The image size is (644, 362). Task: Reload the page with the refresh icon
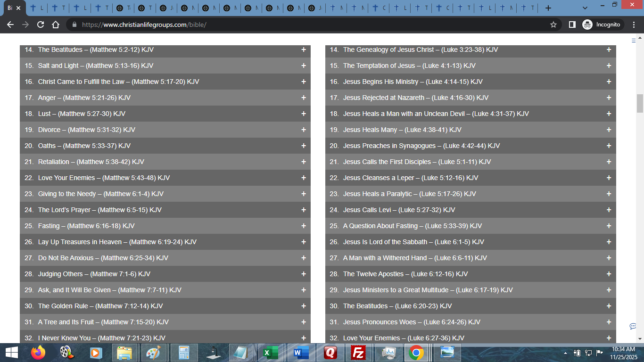(41, 25)
